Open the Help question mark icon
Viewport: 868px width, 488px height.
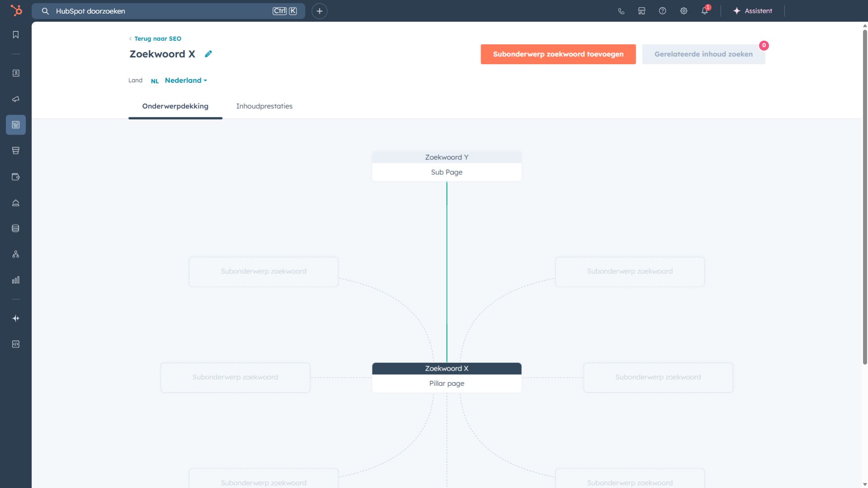662,11
